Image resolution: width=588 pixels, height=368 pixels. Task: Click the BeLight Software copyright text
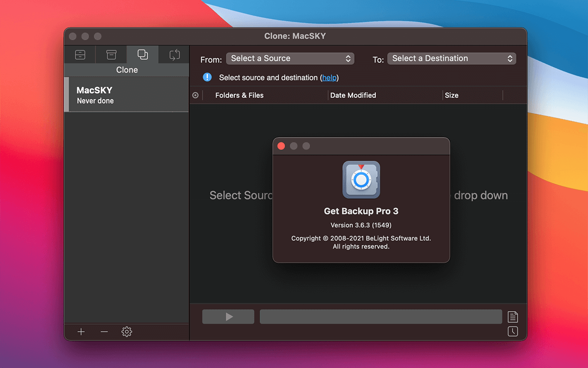(x=361, y=242)
